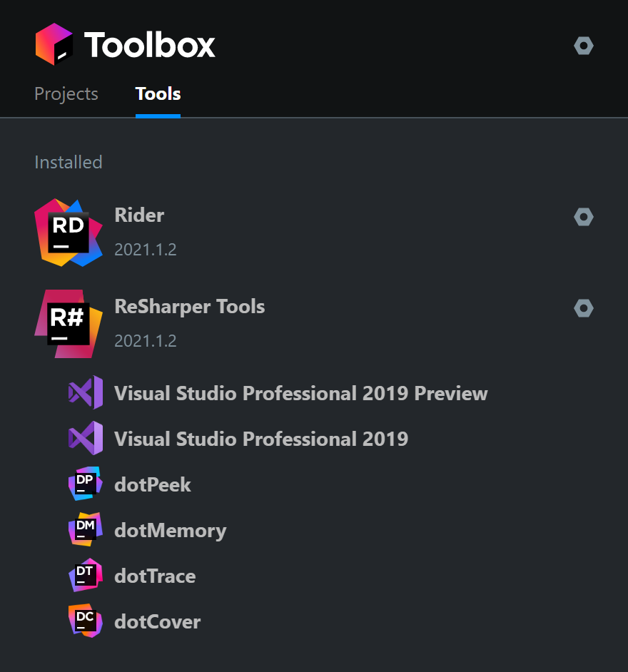
Task: Switch to the Projects tab
Action: click(66, 94)
